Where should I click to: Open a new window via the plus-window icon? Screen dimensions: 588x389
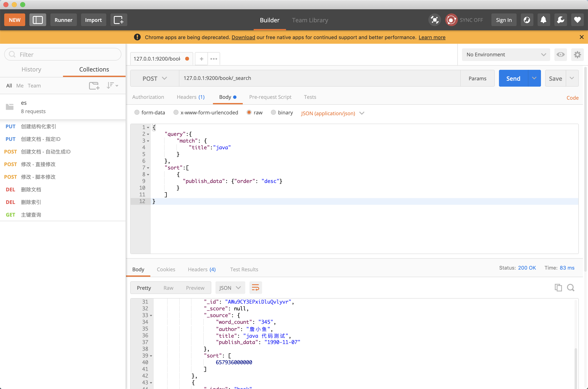pos(118,20)
